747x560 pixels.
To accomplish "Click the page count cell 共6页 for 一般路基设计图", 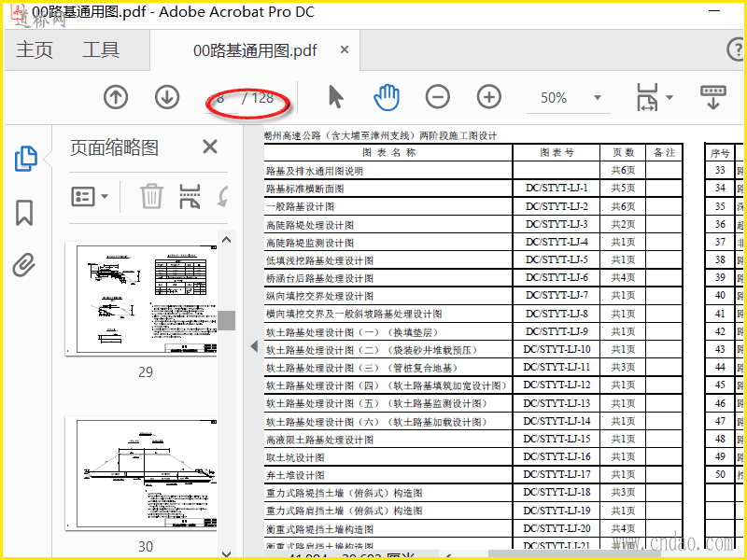I will coord(623,206).
